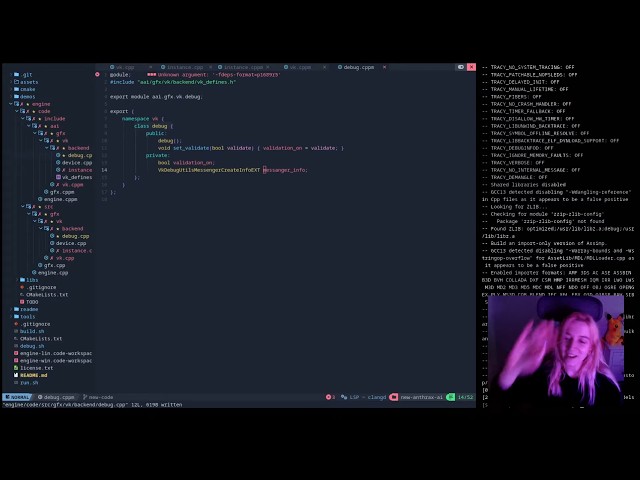Viewport: 640px width, 480px height.
Task: Click 'Looking for ZLIB' line in terminal
Action: (516, 207)
